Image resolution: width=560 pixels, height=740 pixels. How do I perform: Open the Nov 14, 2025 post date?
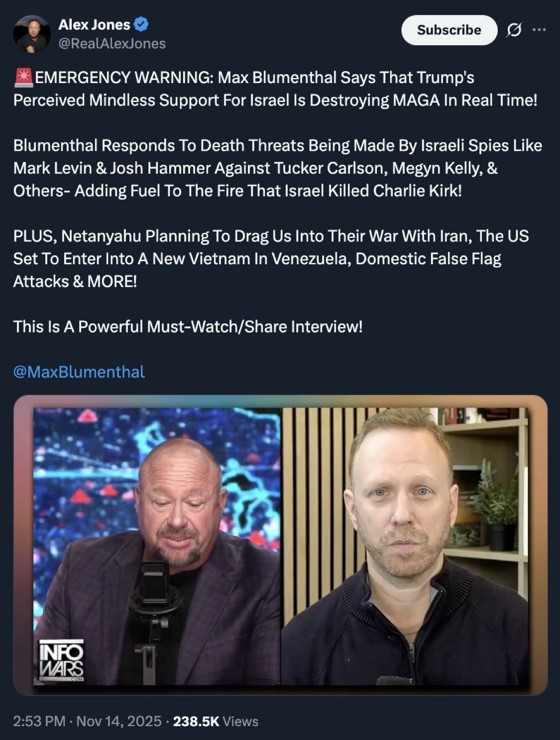click(x=119, y=721)
